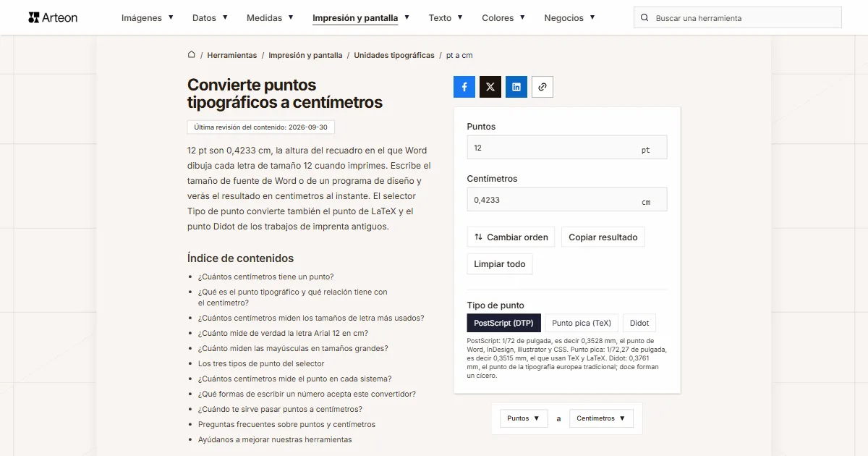Open the Centímetros target unit dropdown
Screen dimensions: 868x456
click(x=601, y=418)
